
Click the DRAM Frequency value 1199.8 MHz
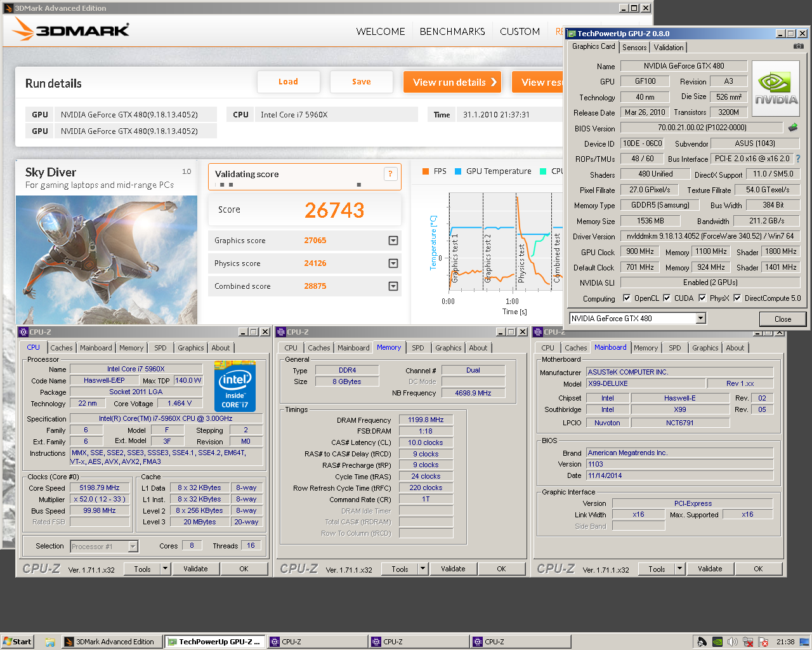click(426, 420)
